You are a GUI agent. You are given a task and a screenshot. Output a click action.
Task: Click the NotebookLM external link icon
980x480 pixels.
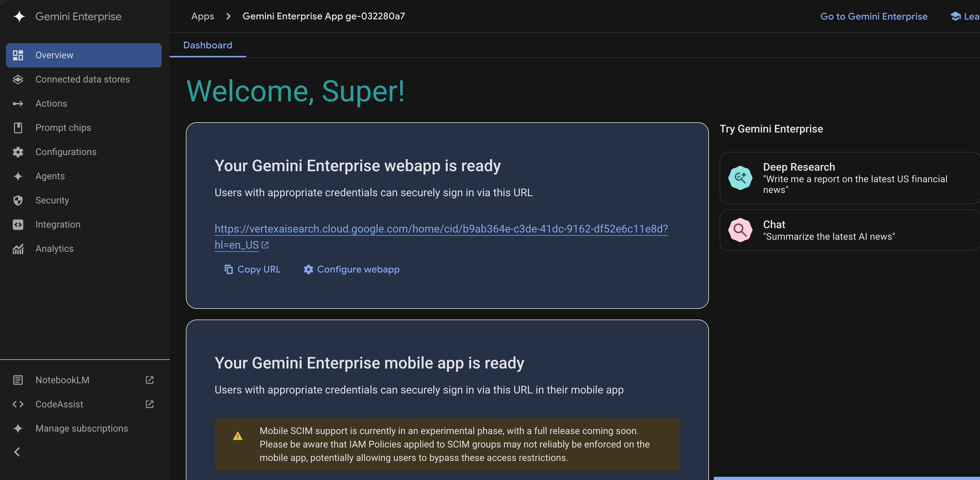[150, 380]
